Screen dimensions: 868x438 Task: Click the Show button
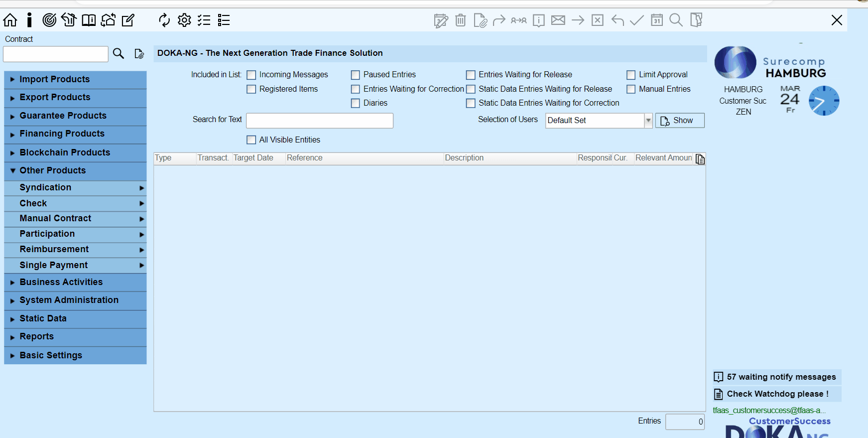(x=680, y=121)
